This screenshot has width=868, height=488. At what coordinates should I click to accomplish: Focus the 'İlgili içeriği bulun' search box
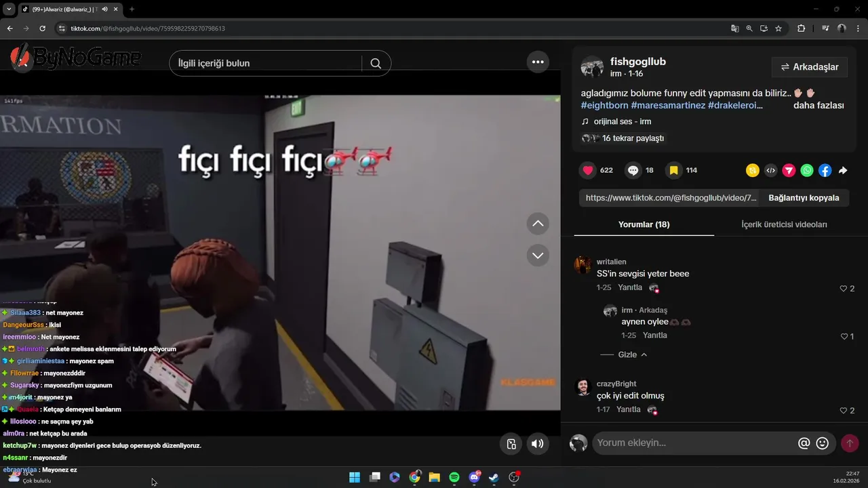(266, 63)
